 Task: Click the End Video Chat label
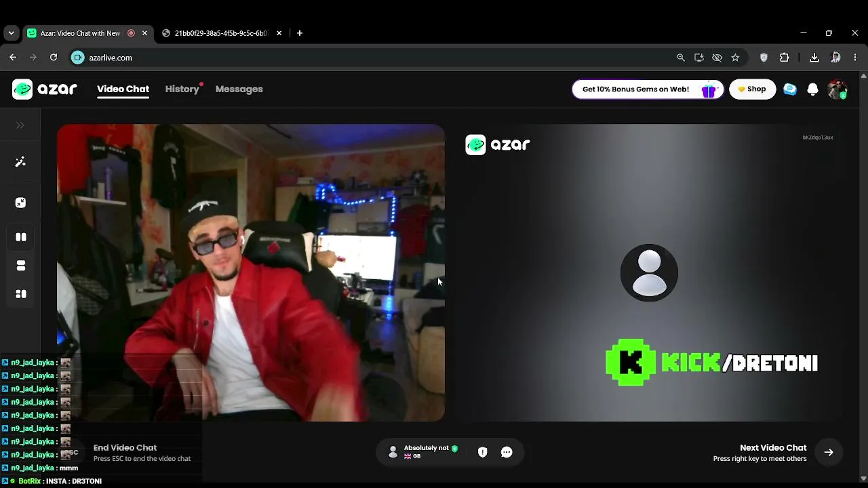(x=125, y=447)
